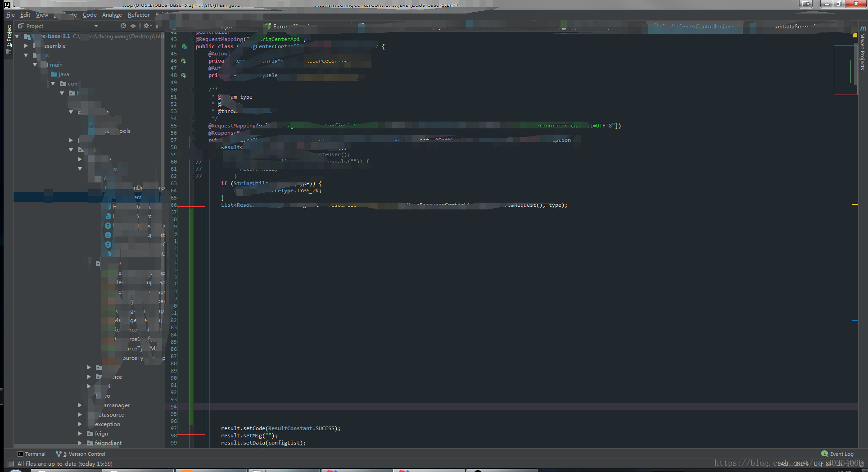Click the blue stripe marker on error stripe
Image resolution: width=868 pixels, height=472 pixels.
click(854, 321)
